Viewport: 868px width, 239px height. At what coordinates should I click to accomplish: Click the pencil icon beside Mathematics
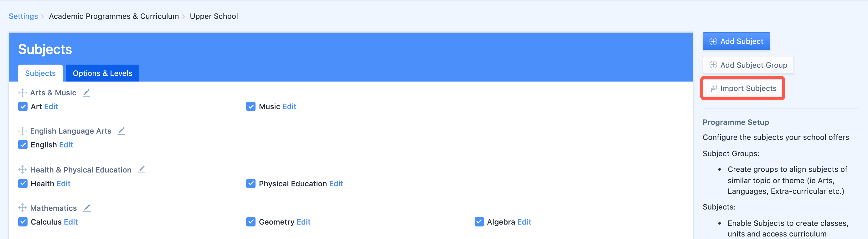[87, 208]
